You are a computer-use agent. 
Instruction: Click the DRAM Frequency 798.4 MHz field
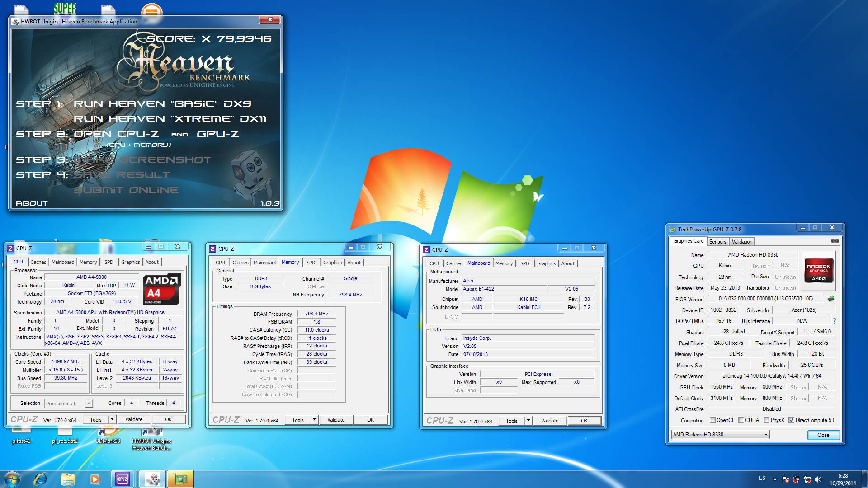tap(316, 314)
